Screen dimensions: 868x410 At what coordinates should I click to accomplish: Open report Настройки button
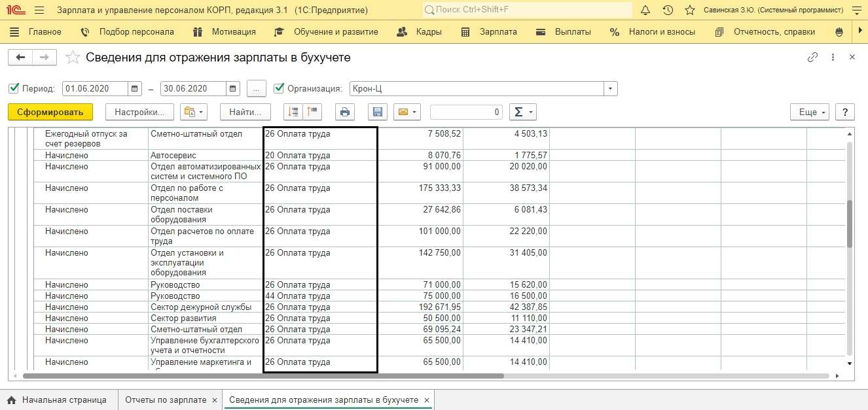(x=139, y=112)
